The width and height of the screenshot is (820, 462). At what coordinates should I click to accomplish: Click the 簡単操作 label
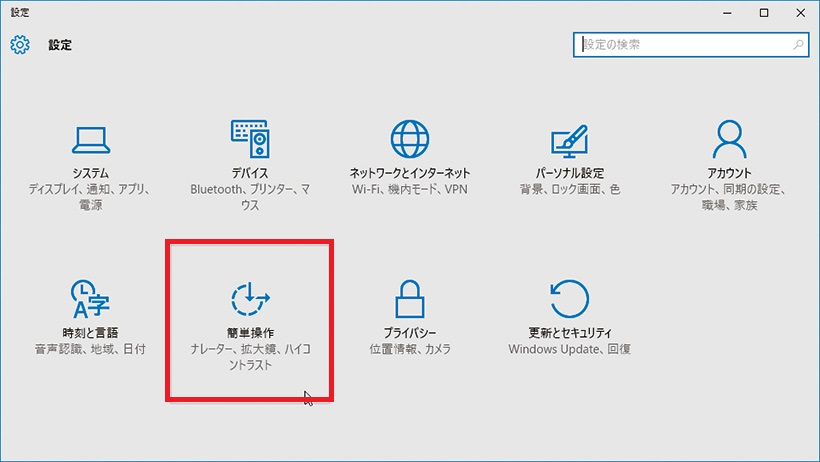click(250, 333)
